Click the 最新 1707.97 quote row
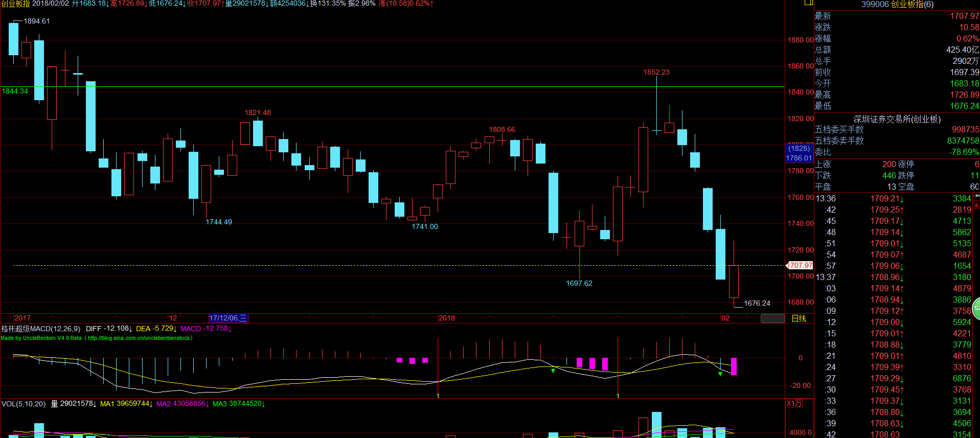This screenshot has height=438, width=980. [x=897, y=16]
